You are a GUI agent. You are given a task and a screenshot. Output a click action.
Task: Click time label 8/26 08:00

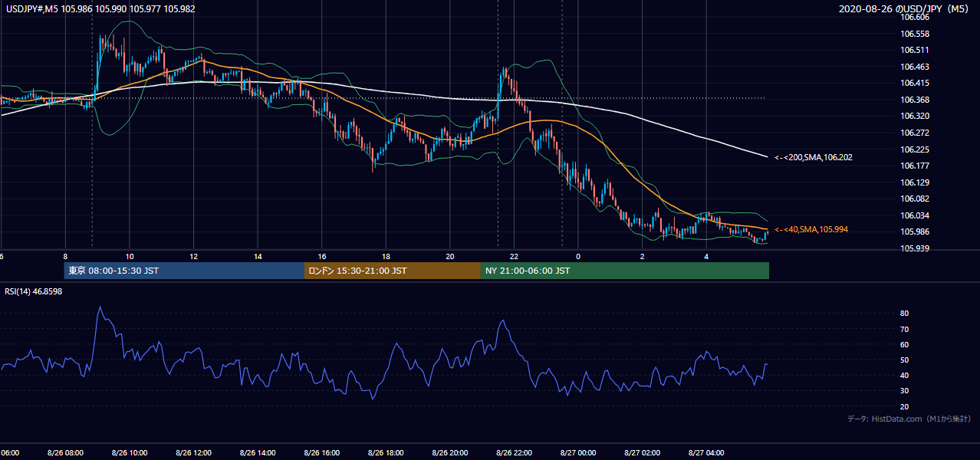click(65, 453)
